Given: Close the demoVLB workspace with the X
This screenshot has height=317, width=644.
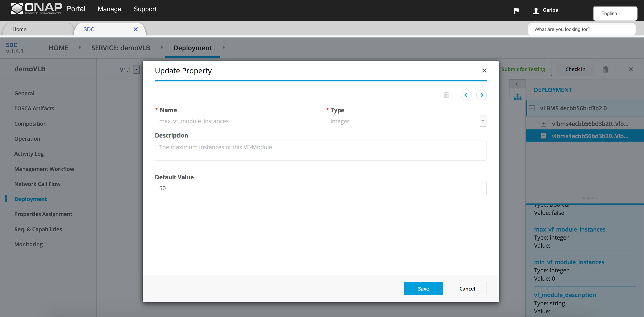Looking at the screenshot, I should coord(631,69).
